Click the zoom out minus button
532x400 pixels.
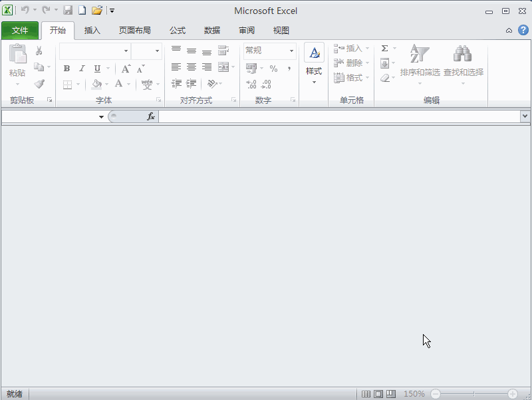[436, 394]
